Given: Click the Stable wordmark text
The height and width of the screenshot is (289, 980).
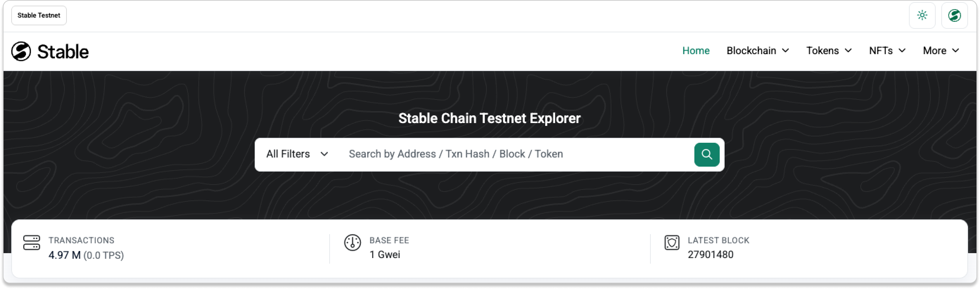Looking at the screenshot, I should (63, 52).
